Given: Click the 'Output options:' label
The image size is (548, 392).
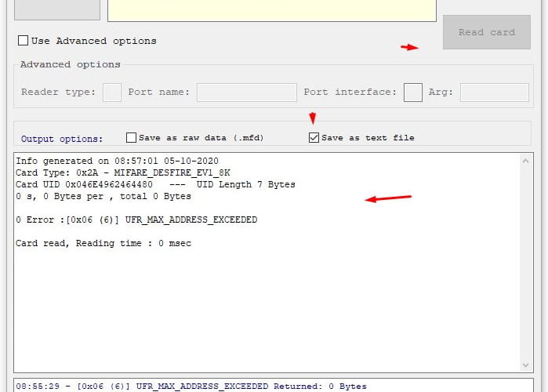Looking at the screenshot, I should [62, 139].
